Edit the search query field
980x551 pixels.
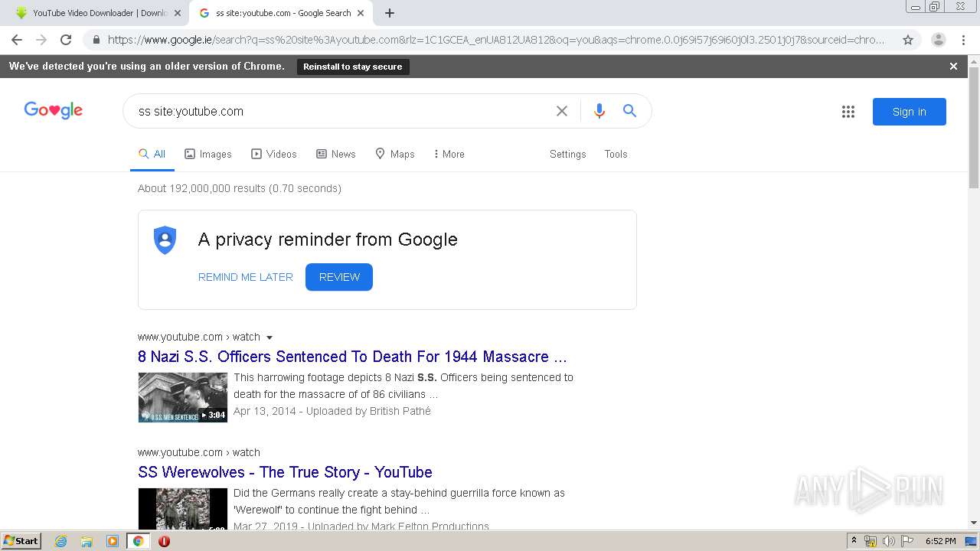point(341,111)
